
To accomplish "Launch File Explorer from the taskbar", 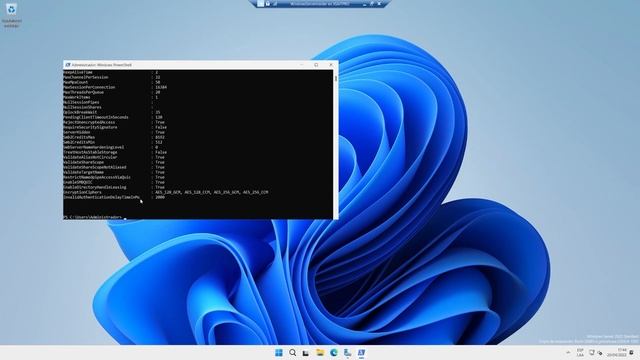I will (320, 353).
